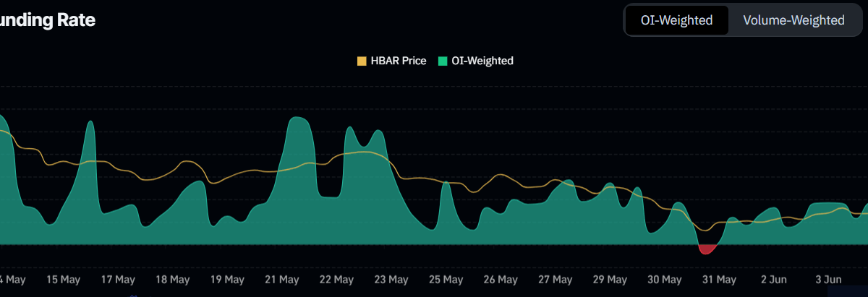Toggle the OI-Weighted legend label
Viewport: 868px width, 297px height.
482,61
